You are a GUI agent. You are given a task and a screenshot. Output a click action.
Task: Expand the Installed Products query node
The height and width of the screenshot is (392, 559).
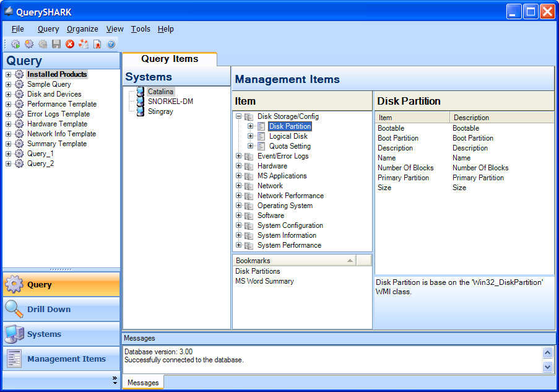coord(9,74)
